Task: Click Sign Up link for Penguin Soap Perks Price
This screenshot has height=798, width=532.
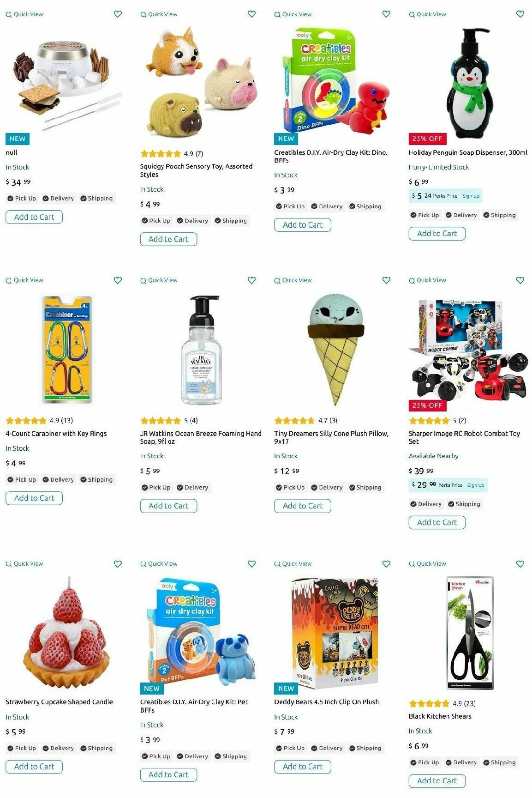Action: pyautogui.click(x=471, y=196)
